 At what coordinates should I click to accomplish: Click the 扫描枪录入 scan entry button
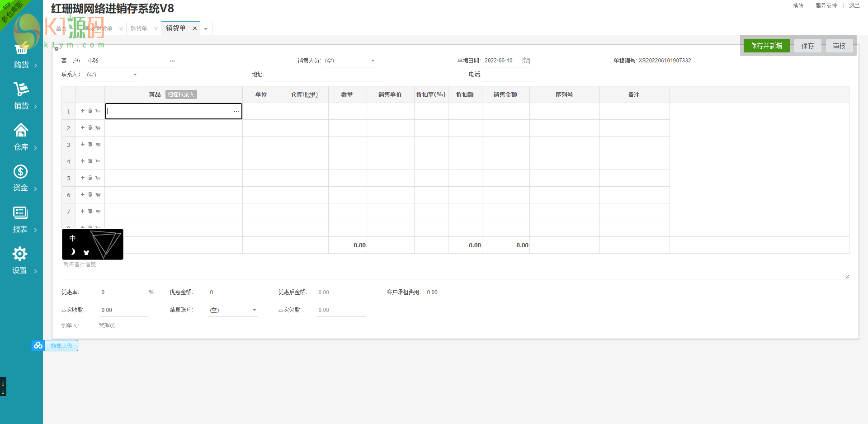pyautogui.click(x=181, y=94)
